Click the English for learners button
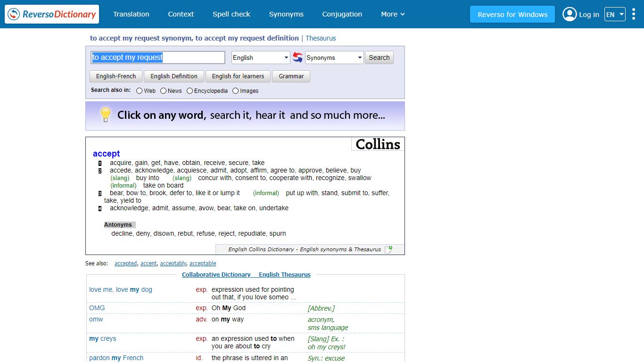Image resolution: width=644 pixels, height=362 pixels. pos(238,76)
